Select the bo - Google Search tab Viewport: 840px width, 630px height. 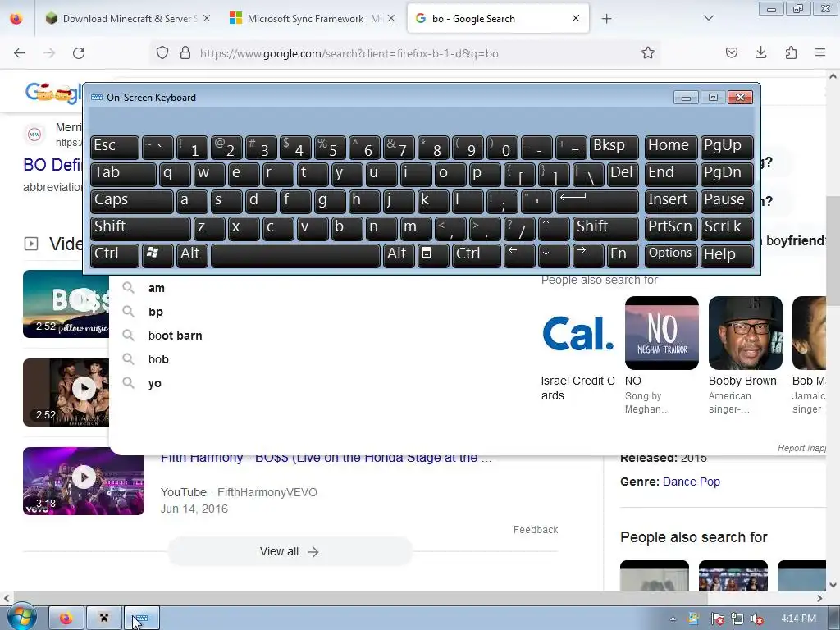tap(498, 19)
